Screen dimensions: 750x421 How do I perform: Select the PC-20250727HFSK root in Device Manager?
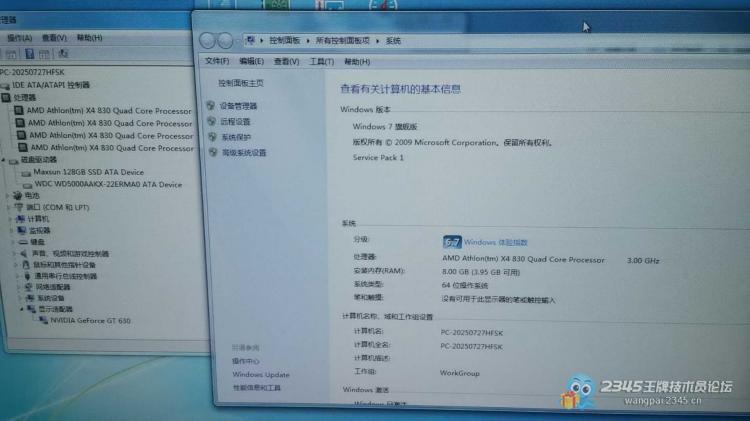32,72
